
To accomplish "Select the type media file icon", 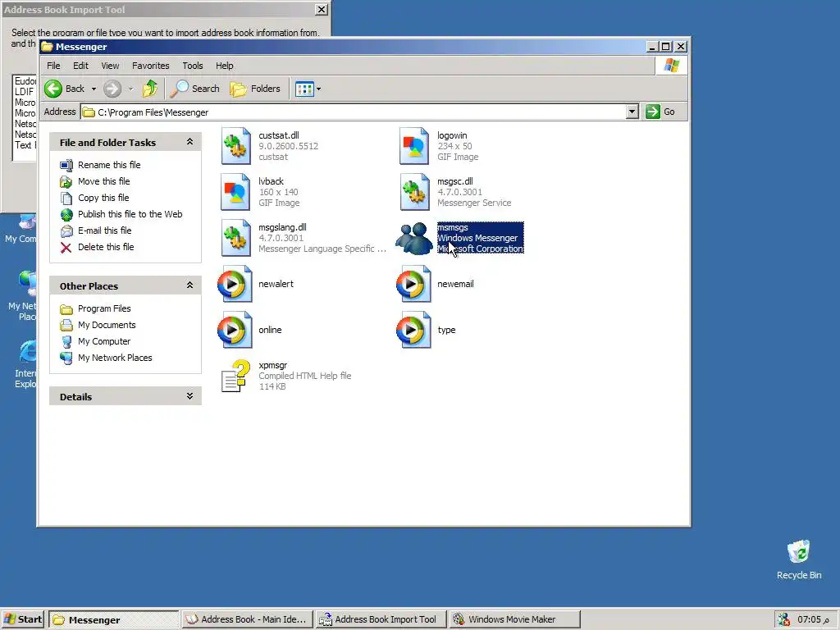I will [413, 330].
